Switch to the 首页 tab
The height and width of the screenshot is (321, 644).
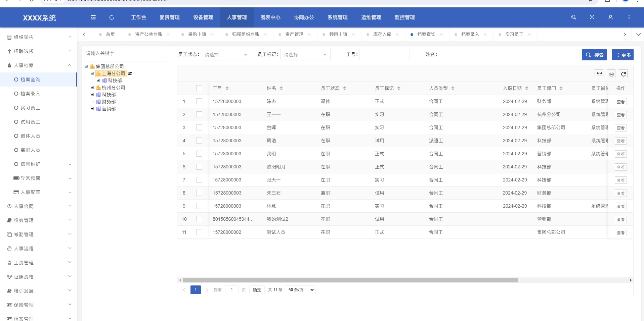(x=107, y=35)
